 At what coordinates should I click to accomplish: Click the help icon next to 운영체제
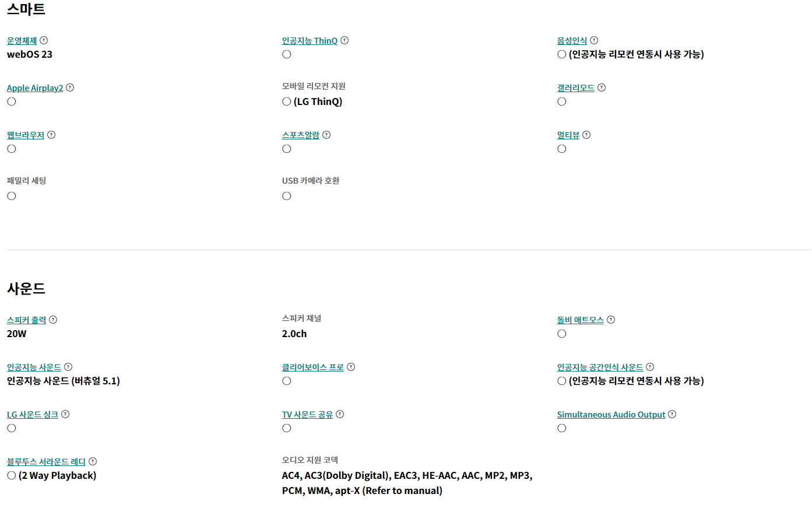(44, 40)
